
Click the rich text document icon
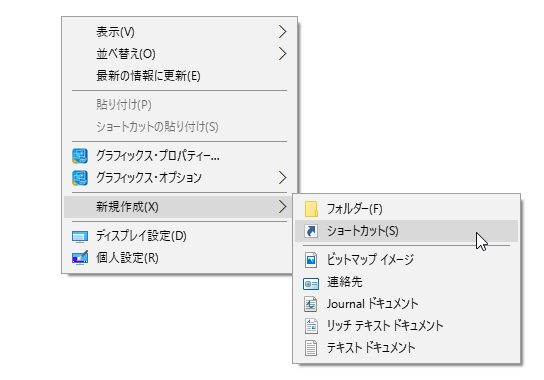click(311, 326)
